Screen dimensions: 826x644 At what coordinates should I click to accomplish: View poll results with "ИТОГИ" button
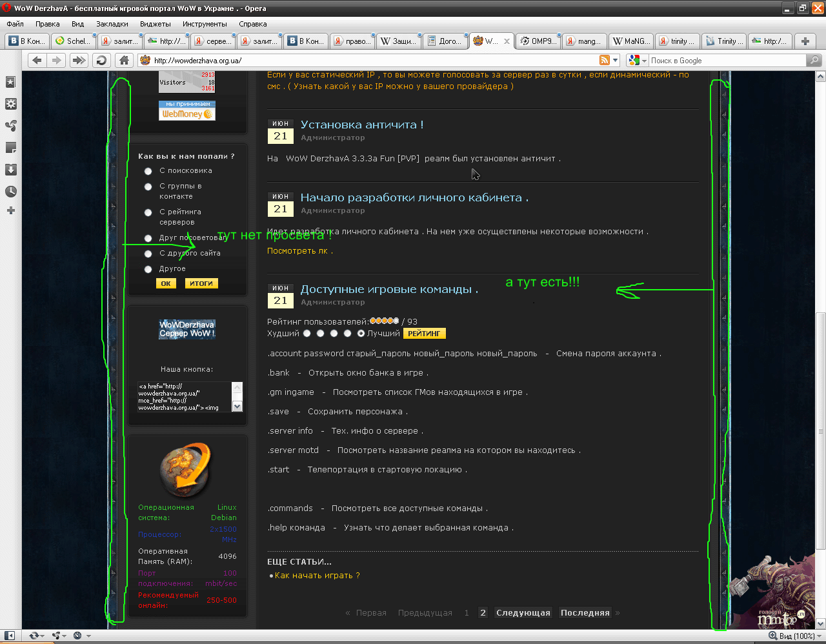[x=201, y=283]
